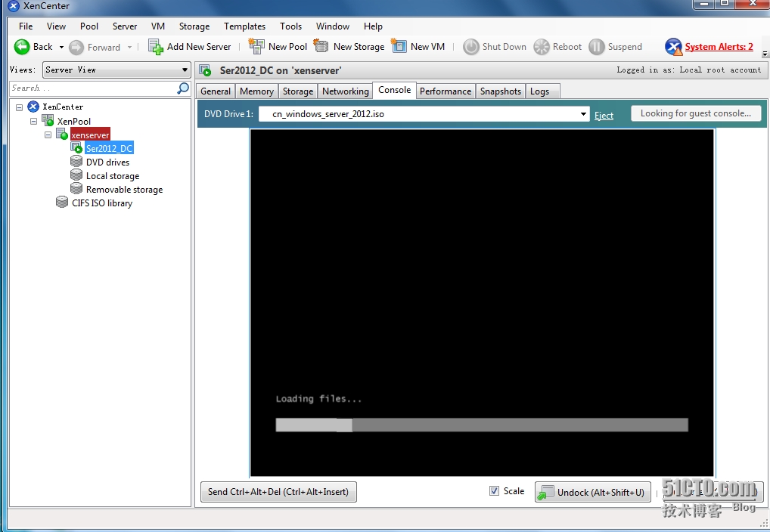The image size is (770, 532).
Task: Click the search magnifier icon
Action: pos(183,88)
